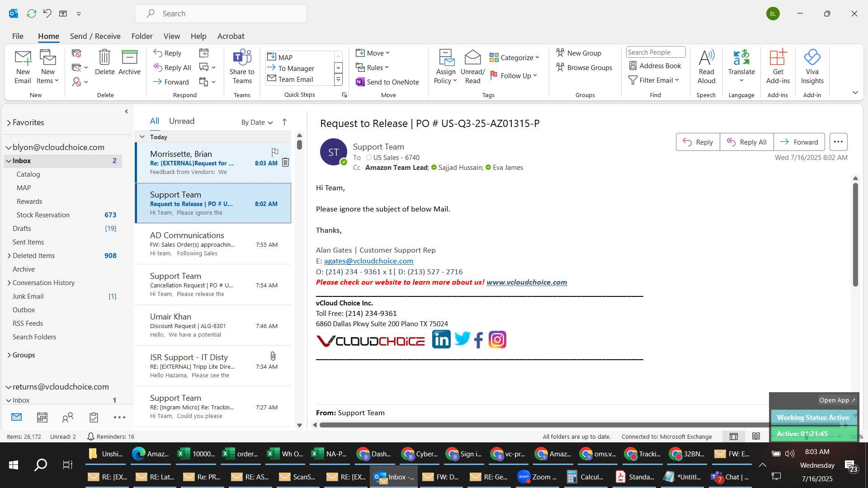Open the Acrobat tab
Viewport: 868px width, 488px height.
click(x=231, y=36)
